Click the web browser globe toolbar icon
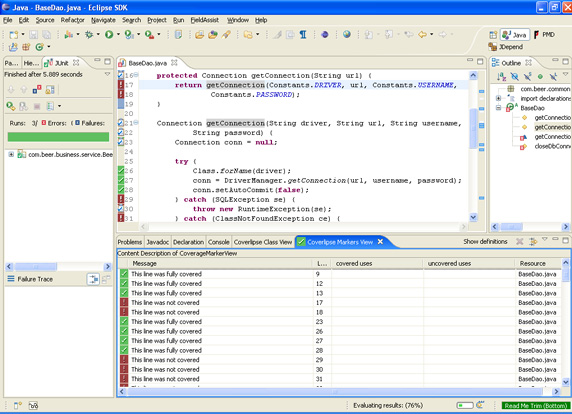Screen dimensions: 572x414 coord(347,34)
